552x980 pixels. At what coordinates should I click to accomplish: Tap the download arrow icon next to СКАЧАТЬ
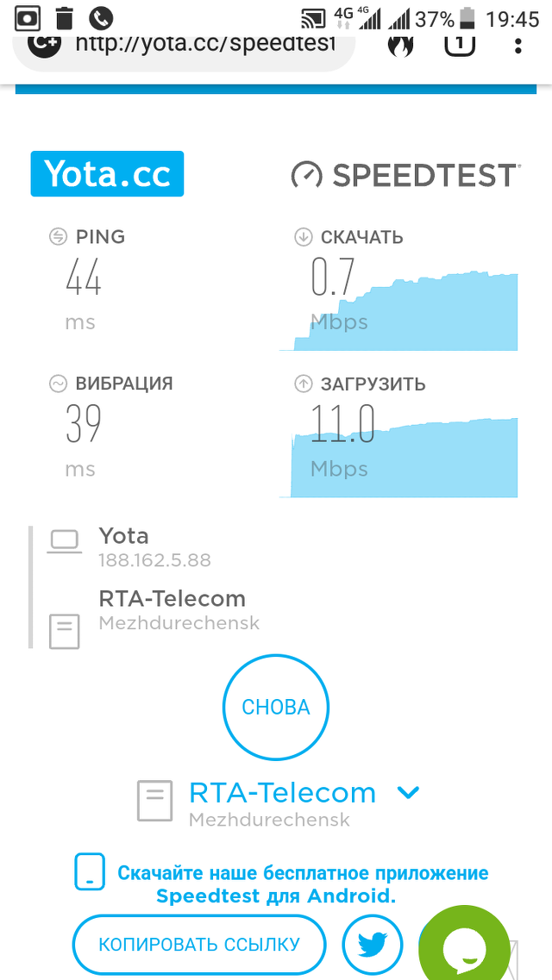(x=304, y=237)
